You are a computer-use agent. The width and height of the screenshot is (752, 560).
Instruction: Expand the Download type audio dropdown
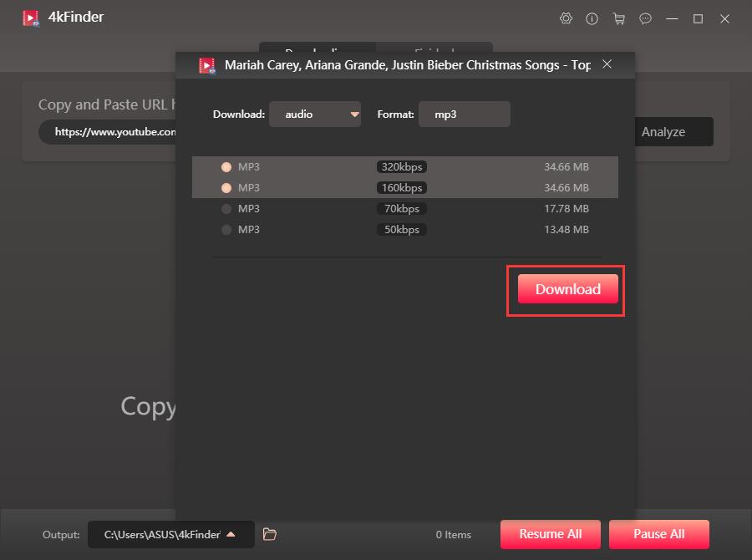point(315,115)
